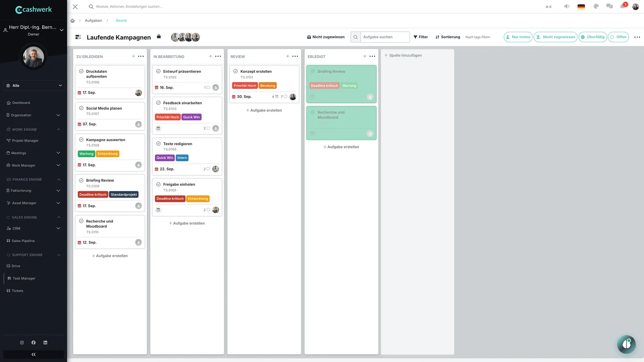644x362 pixels.
Task: Click the board view icon beside Laufende Kampagnen
Action: [x=78, y=37]
